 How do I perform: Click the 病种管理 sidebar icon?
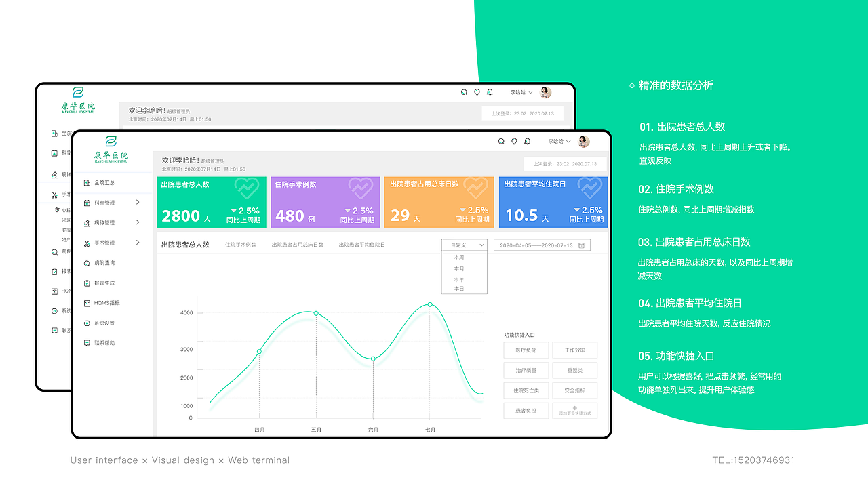[x=87, y=223]
